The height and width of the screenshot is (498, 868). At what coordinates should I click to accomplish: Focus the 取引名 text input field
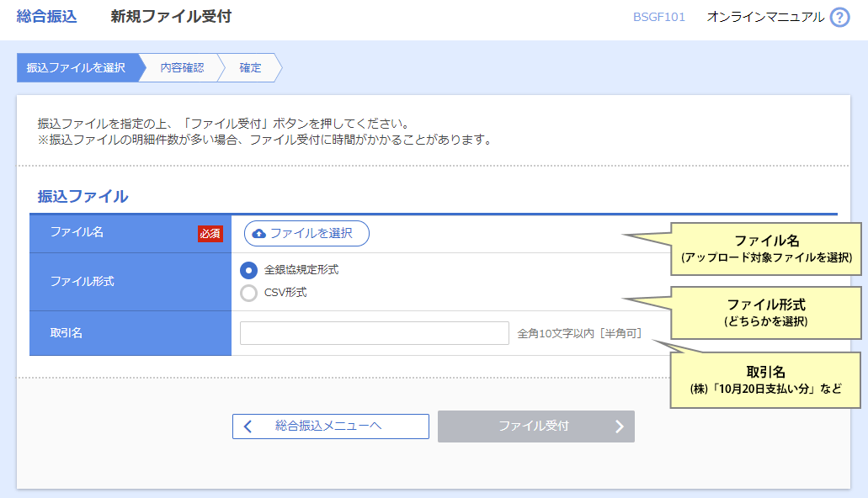click(x=374, y=333)
